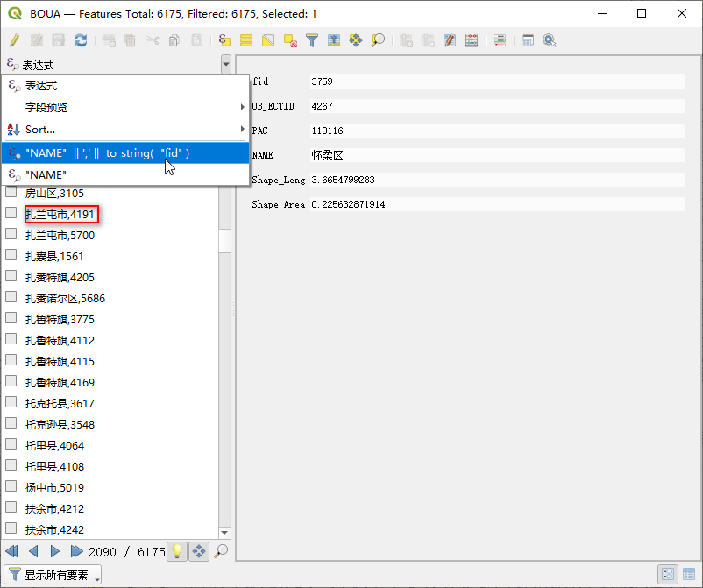Zoom map to selected rows
Viewport: 703px width, 588px height.
click(378, 40)
